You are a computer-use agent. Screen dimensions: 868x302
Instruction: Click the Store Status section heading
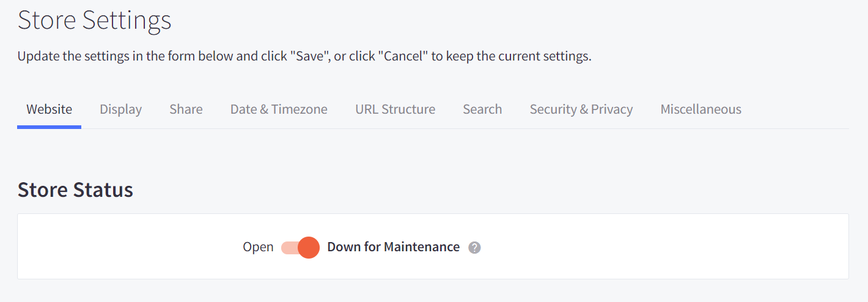75,190
